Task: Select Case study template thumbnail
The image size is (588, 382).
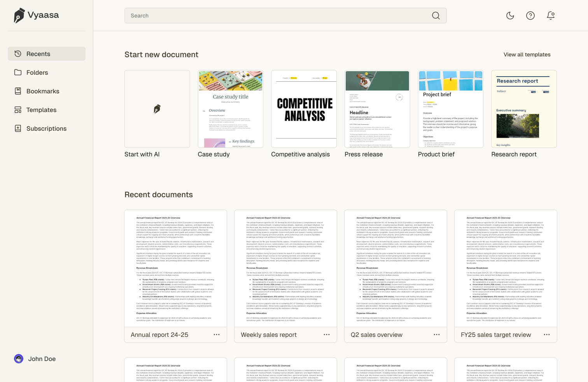Action: coord(231,109)
